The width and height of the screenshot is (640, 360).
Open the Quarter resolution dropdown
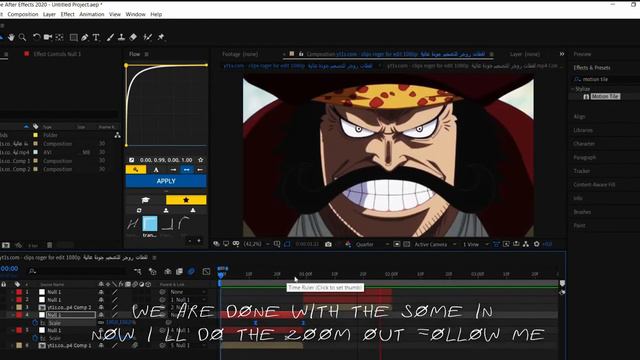pyautogui.click(x=372, y=244)
